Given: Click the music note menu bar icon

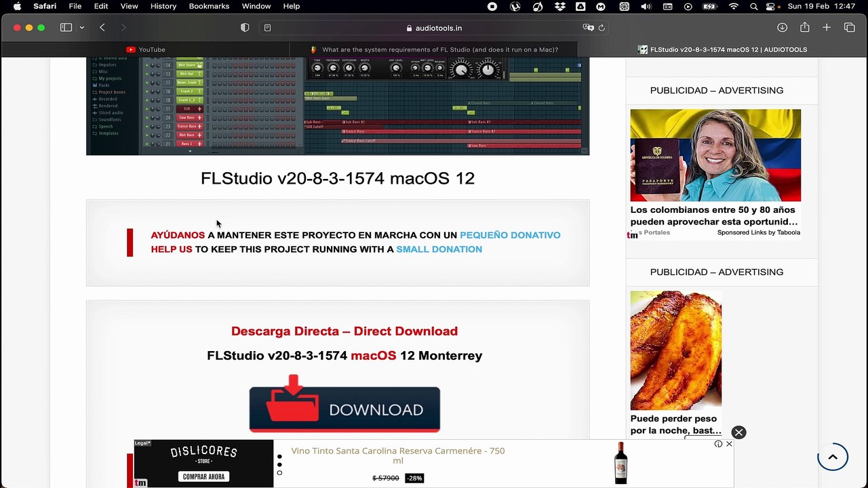Looking at the screenshot, I should (538, 6).
